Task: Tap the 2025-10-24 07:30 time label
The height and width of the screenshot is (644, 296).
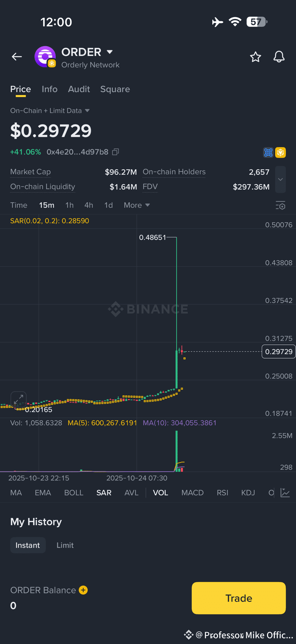Action: point(137,478)
